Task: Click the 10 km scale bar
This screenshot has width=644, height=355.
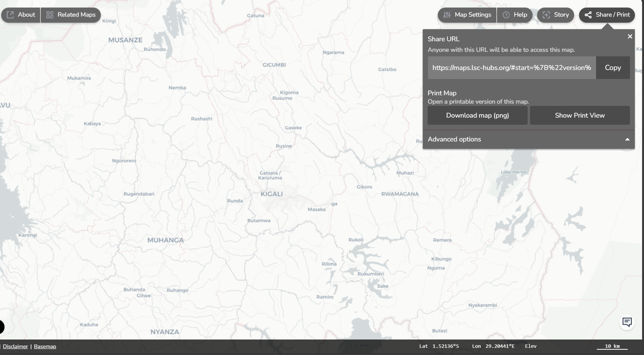Action: tap(612, 346)
